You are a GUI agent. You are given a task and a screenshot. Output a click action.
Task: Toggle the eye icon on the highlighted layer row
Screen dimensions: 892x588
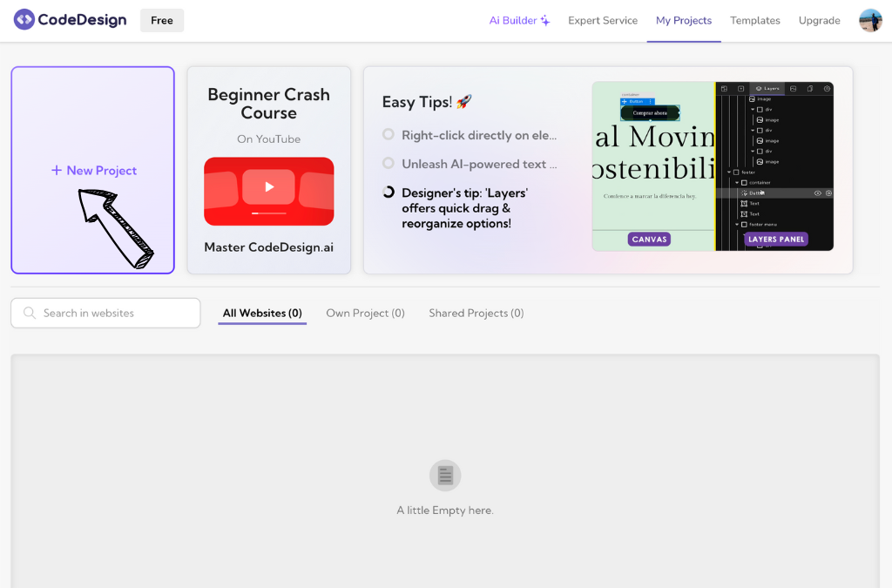click(x=817, y=193)
